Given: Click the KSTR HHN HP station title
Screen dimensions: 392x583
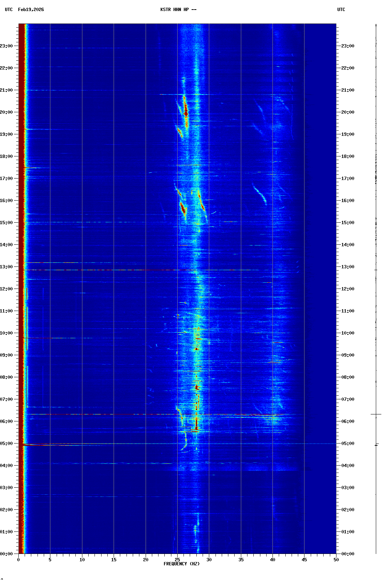Looking at the screenshot, I should [x=178, y=10].
